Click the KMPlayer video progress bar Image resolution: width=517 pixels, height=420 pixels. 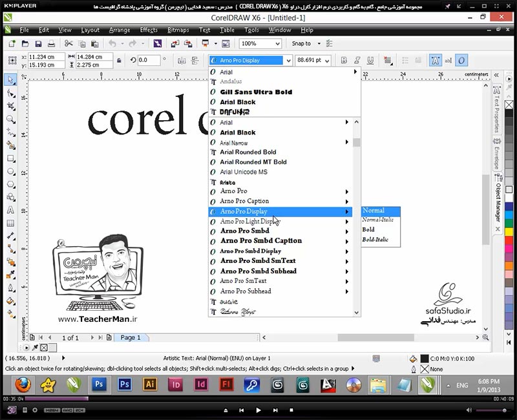point(258,399)
